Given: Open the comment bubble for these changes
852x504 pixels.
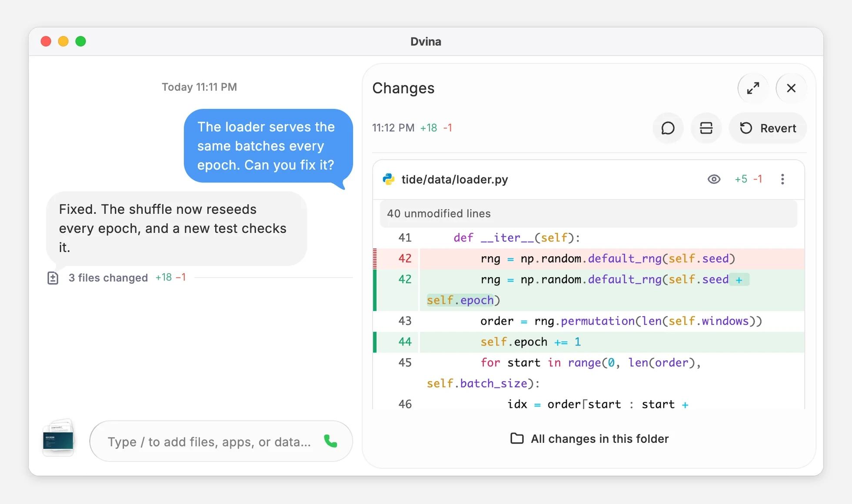Looking at the screenshot, I should tap(668, 128).
